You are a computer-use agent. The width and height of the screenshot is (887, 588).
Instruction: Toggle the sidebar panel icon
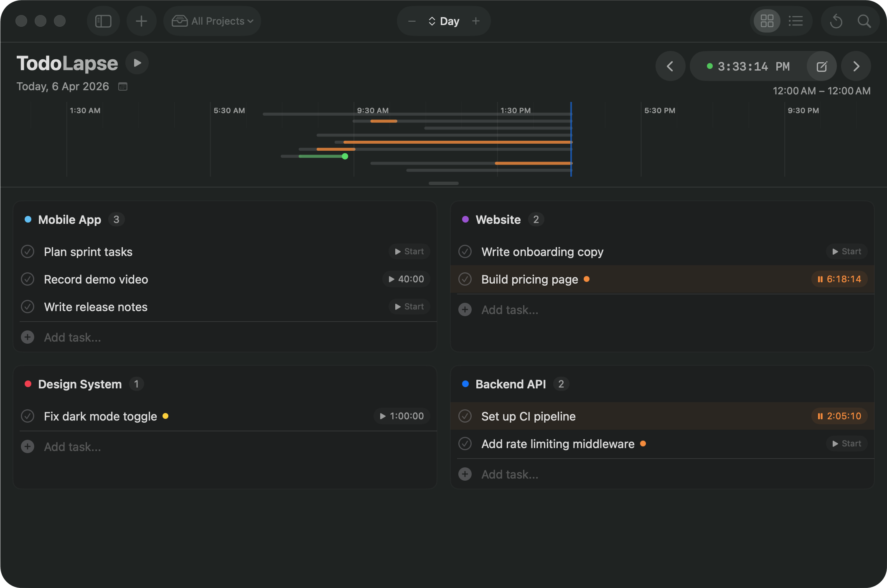tap(103, 21)
